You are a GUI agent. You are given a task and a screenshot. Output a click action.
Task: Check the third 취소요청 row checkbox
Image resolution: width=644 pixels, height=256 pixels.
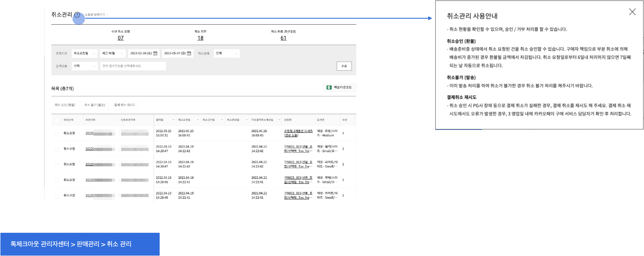[57, 165]
